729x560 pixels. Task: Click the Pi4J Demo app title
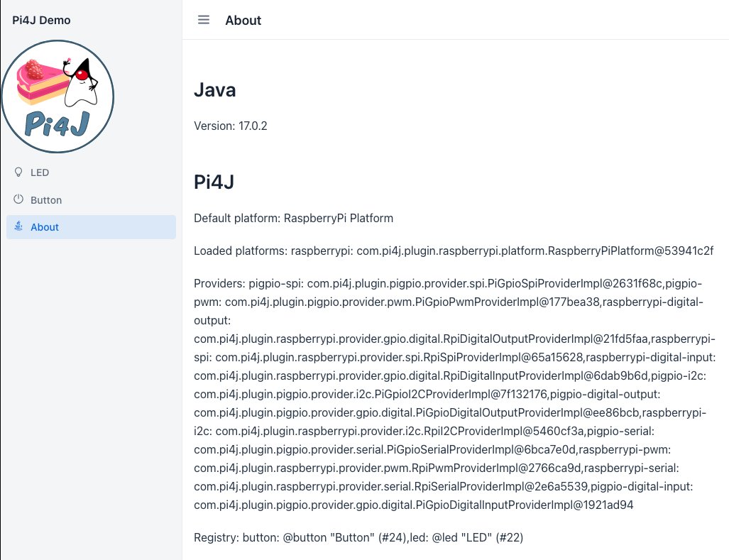point(41,21)
